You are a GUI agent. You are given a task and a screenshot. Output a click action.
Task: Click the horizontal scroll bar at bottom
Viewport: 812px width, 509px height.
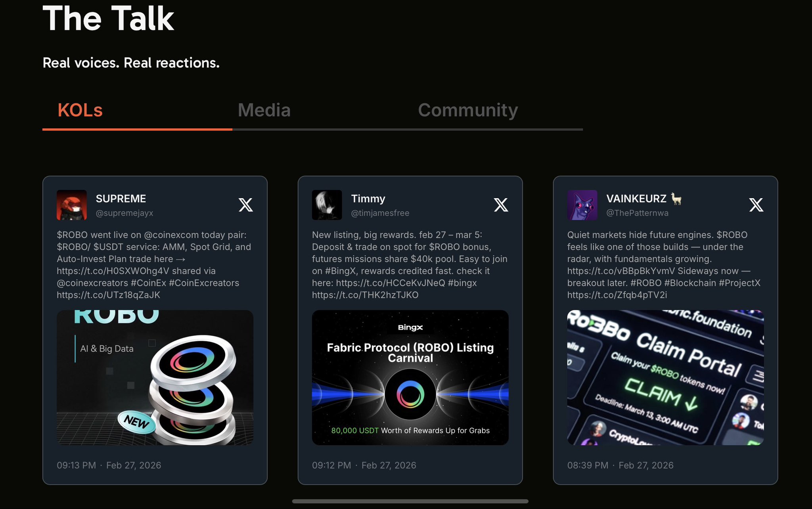click(x=410, y=501)
